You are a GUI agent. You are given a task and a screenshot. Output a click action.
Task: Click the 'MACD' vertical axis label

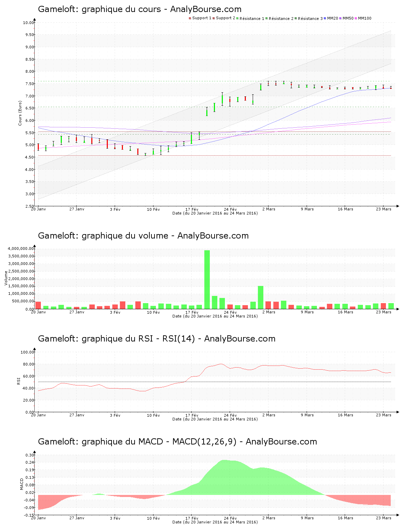[x=22, y=484]
